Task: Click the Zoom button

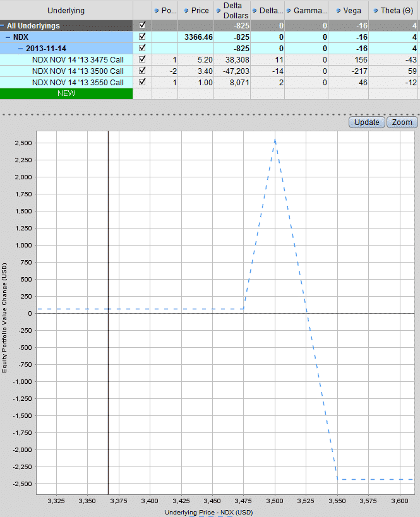Action: pos(402,122)
